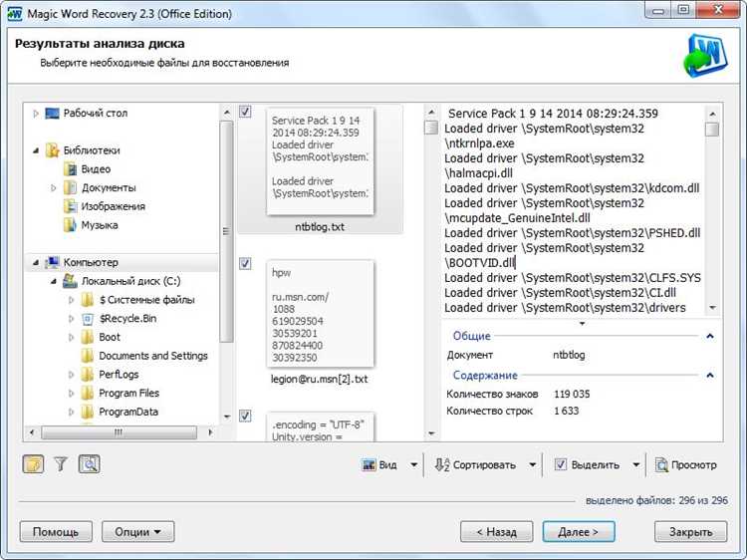Open the file search magnifier tool

(89, 463)
